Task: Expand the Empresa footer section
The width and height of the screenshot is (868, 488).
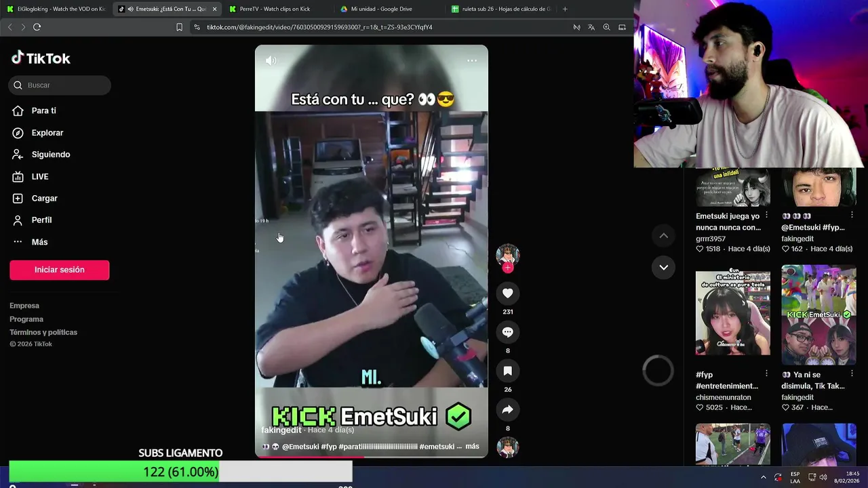Action: click(x=24, y=306)
